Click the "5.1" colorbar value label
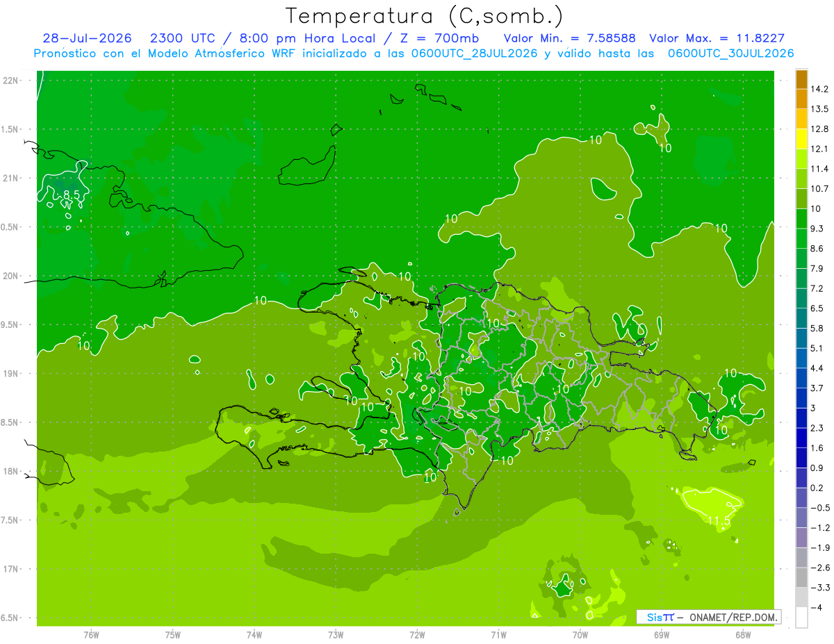834x644 pixels. pyautogui.click(x=817, y=348)
